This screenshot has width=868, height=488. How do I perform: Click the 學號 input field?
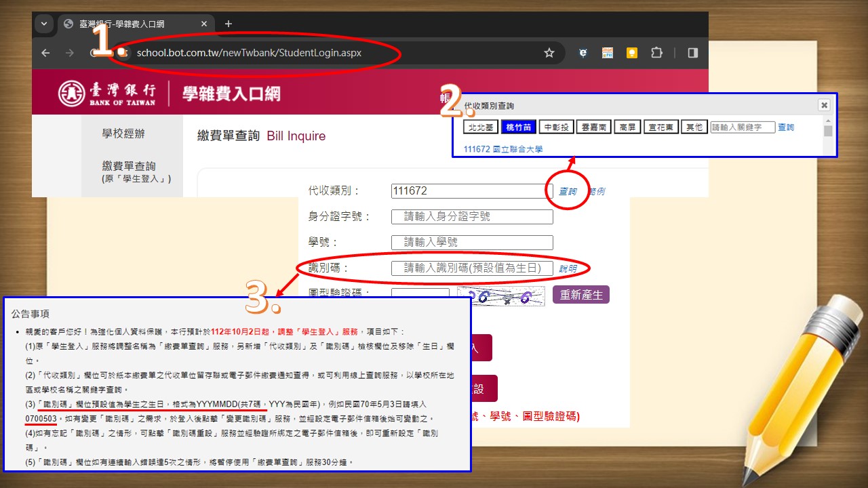(x=472, y=243)
